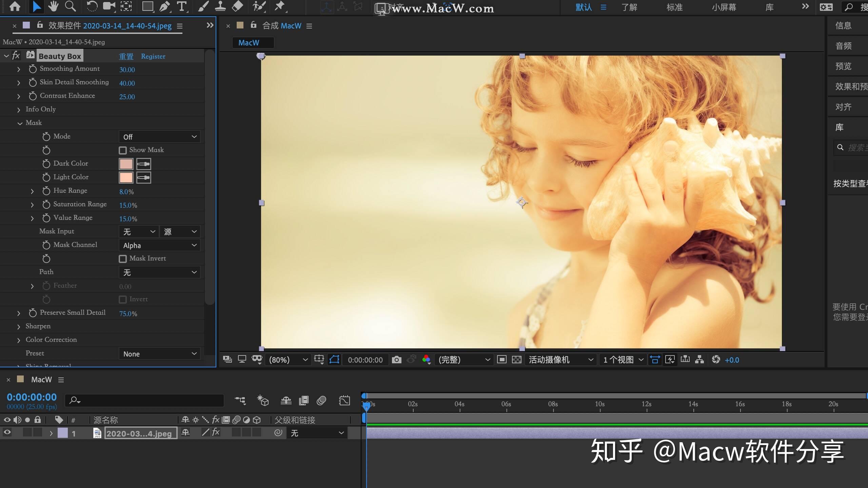Open the Mask Mode dropdown set to Off
Image resolution: width=868 pixels, height=488 pixels.
(159, 137)
